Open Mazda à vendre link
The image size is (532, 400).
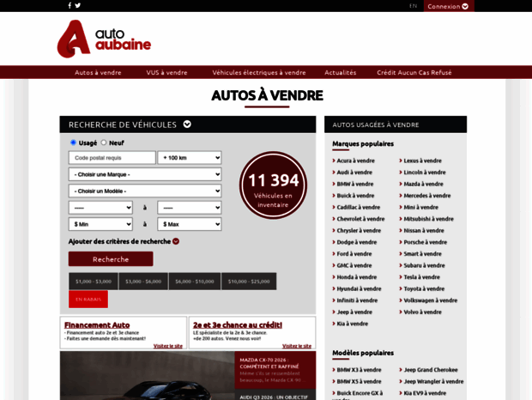(x=423, y=184)
